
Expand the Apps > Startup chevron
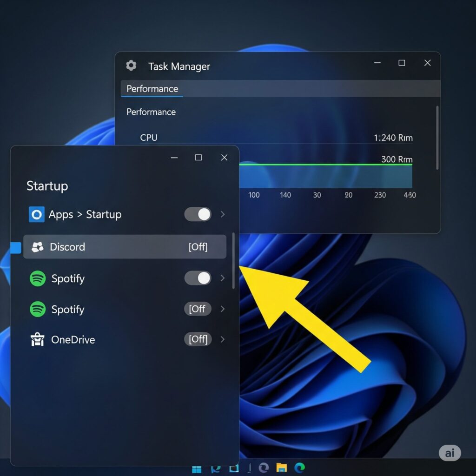223,214
